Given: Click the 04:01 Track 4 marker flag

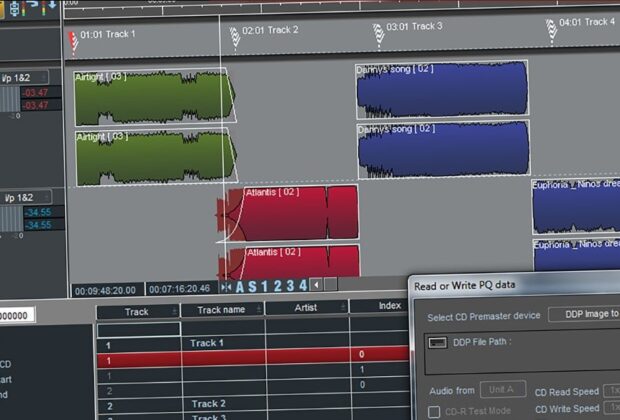Looking at the screenshot, I should click(551, 30).
